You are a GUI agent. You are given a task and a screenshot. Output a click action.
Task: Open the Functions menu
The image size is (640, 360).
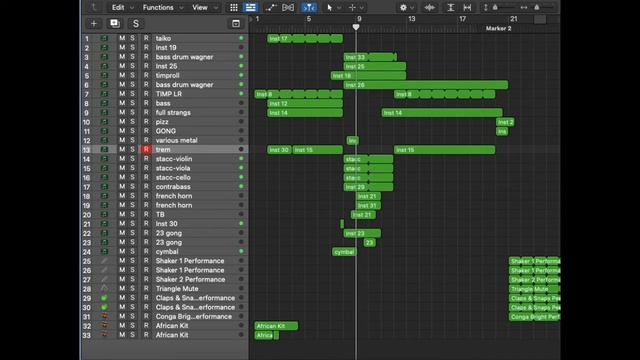158,7
